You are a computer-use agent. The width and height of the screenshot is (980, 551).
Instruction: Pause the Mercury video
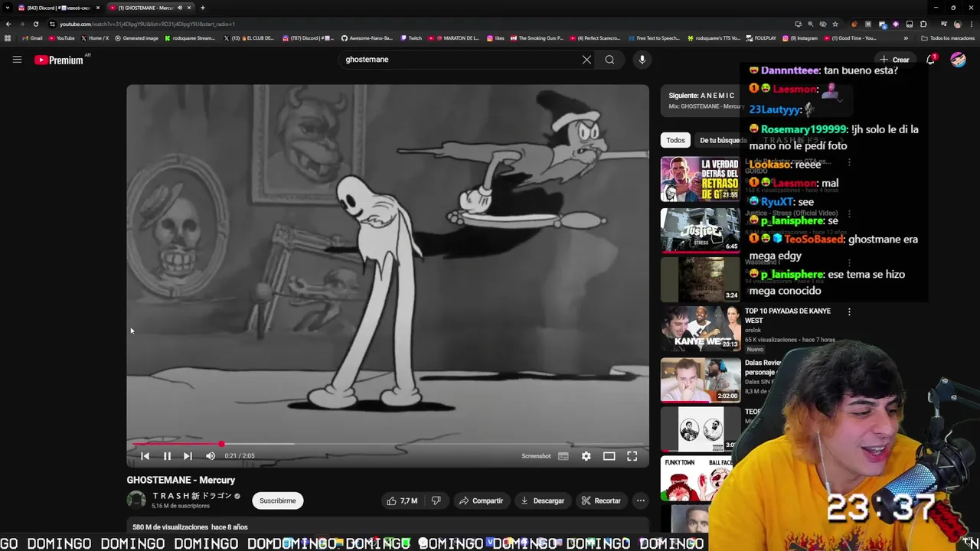[167, 456]
